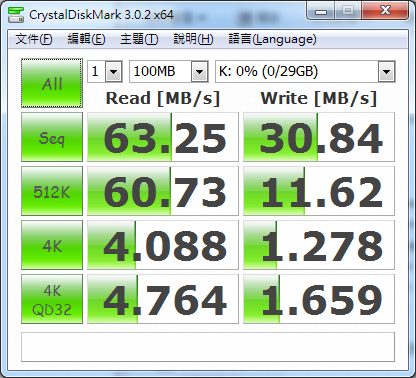Click the CrystalDiskMark title bar icon

click(x=16, y=14)
